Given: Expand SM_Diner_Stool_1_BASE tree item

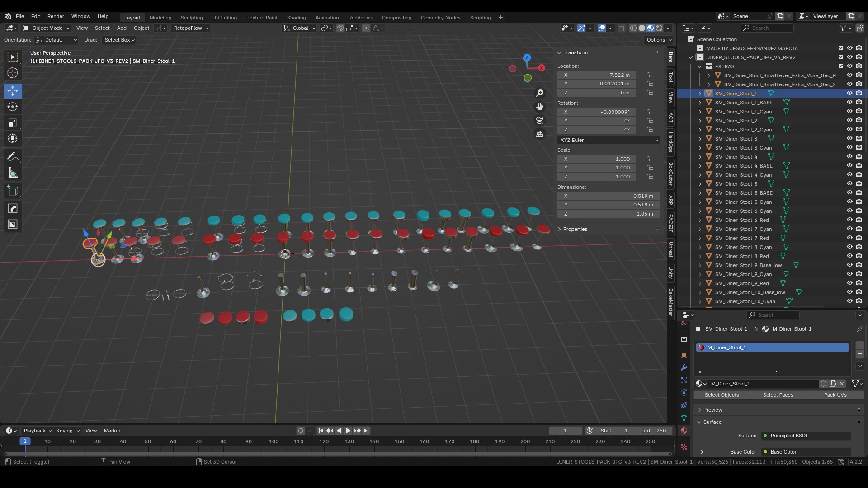Looking at the screenshot, I should tap(700, 103).
